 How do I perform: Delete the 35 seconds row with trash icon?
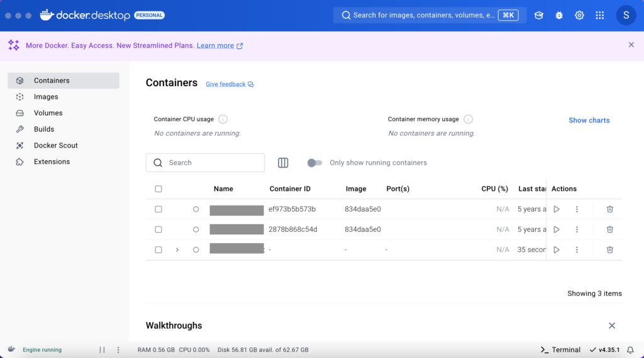point(610,250)
